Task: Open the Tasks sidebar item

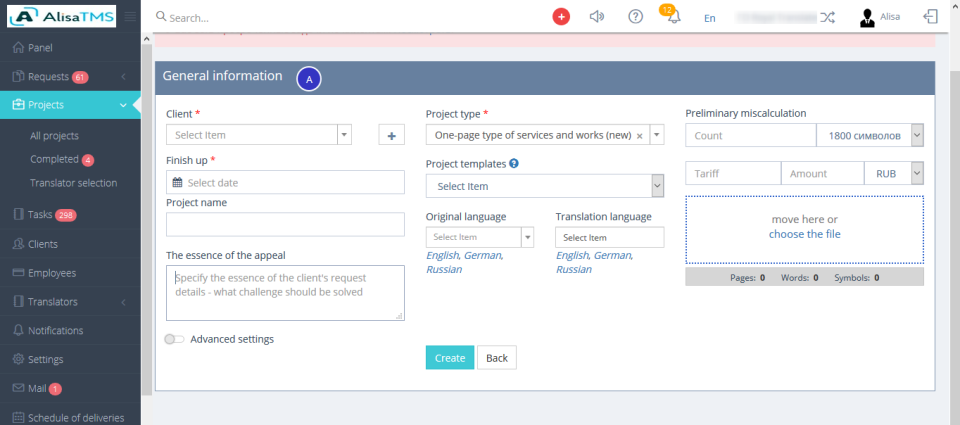Action: point(70,215)
